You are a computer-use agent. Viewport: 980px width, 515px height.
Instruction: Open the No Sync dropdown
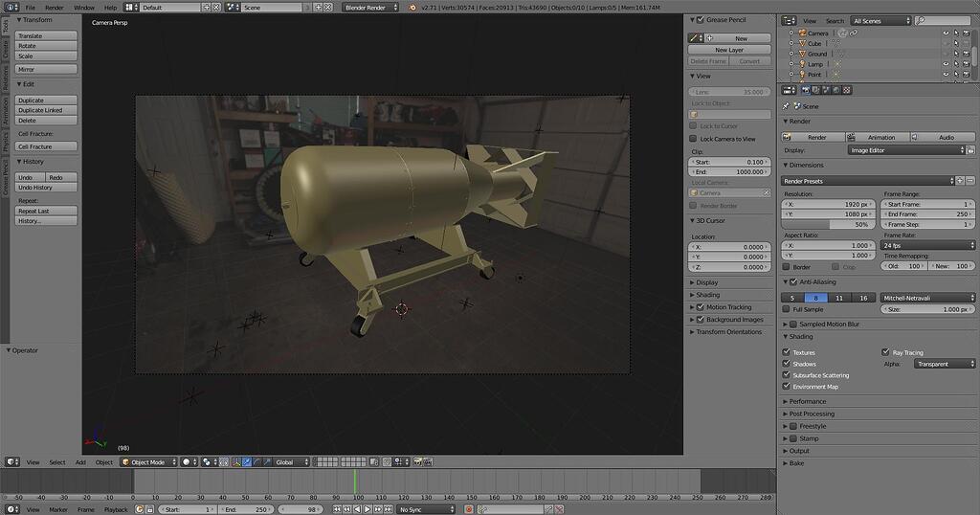point(426,509)
